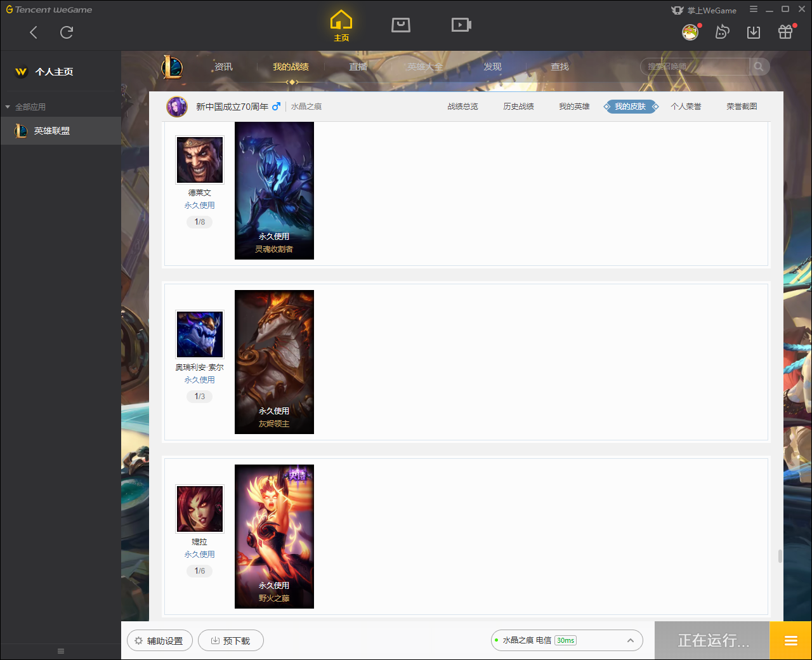
Task: Switch to the 我的战绩 tab
Action: click(x=291, y=67)
